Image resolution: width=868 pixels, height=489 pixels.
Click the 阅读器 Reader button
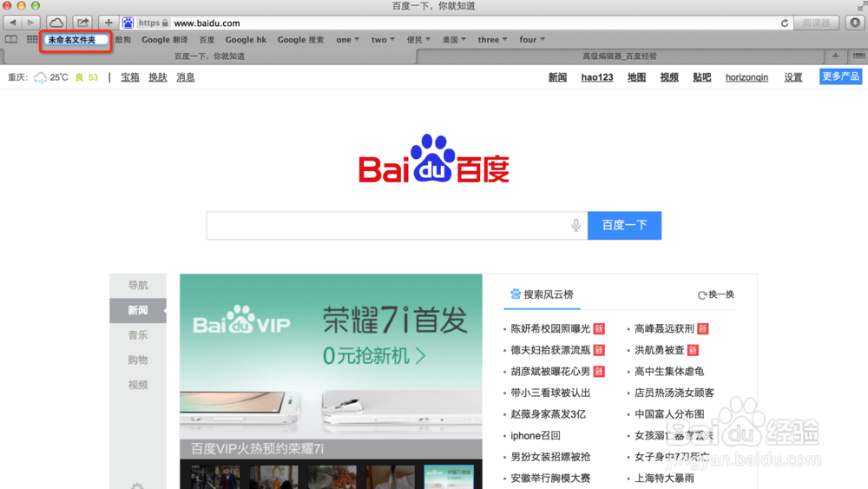(x=817, y=23)
